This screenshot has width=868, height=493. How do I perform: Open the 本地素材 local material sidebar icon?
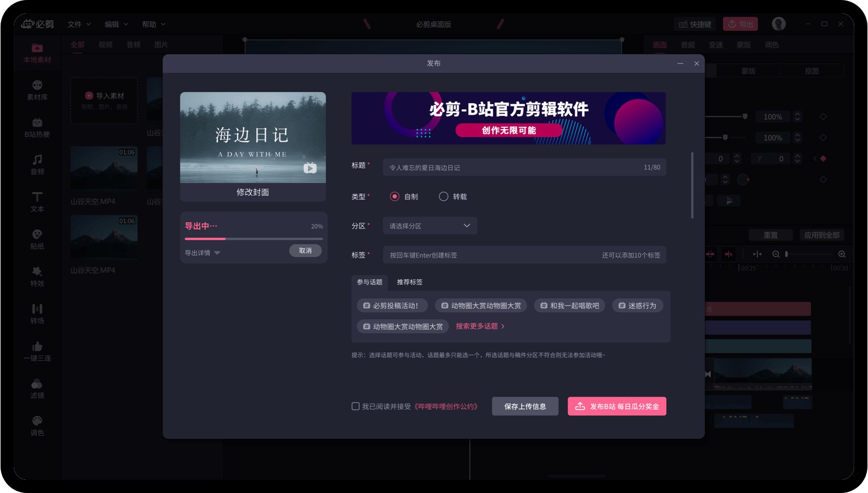(x=37, y=48)
